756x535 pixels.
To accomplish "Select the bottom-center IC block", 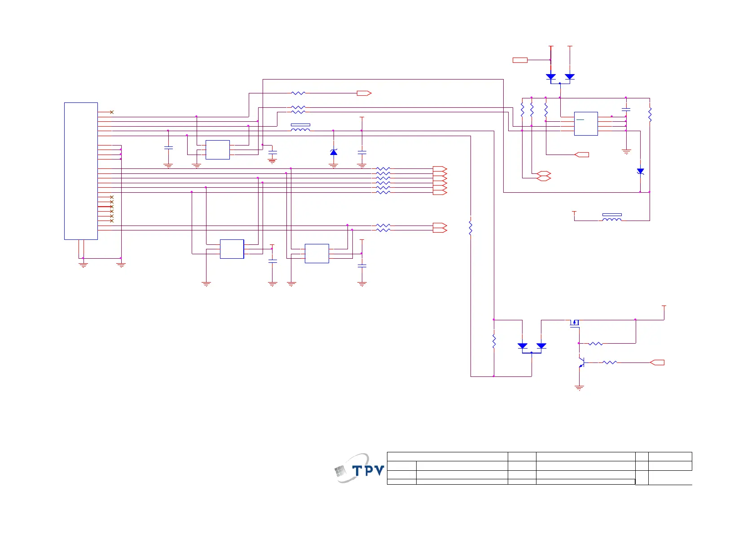I will pos(317,253).
